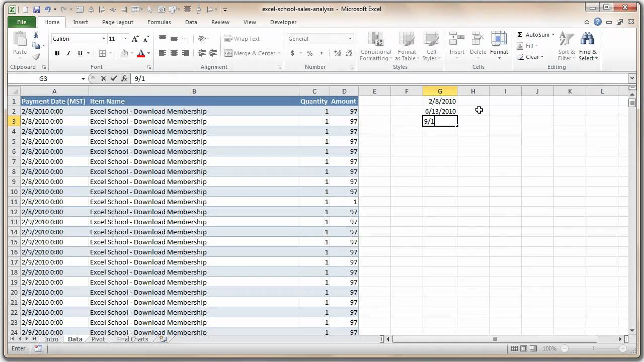
Task: Open the Pivot worksheet tab
Action: (98, 339)
